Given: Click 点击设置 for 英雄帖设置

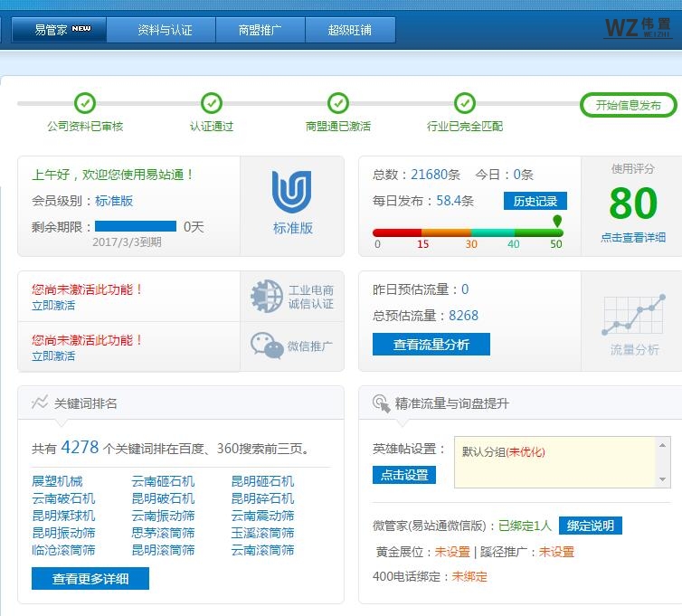Looking at the screenshot, I should coord(404,475).
